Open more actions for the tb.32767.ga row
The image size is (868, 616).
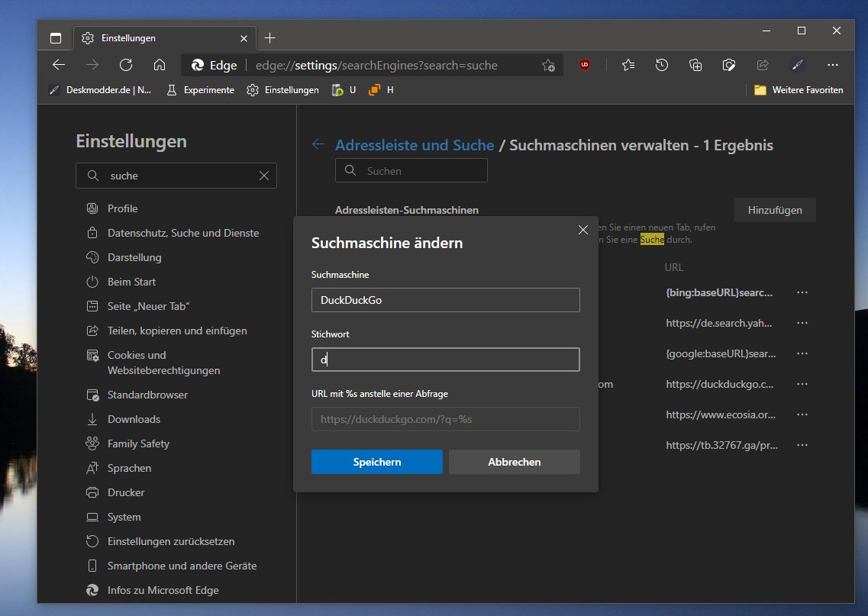(802, 445)
